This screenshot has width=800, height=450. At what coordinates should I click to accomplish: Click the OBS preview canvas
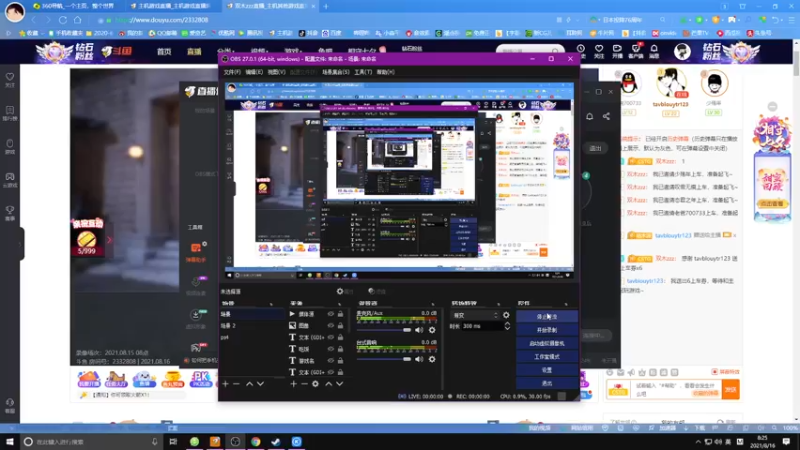pyautogui.click(x=399, y=181)
